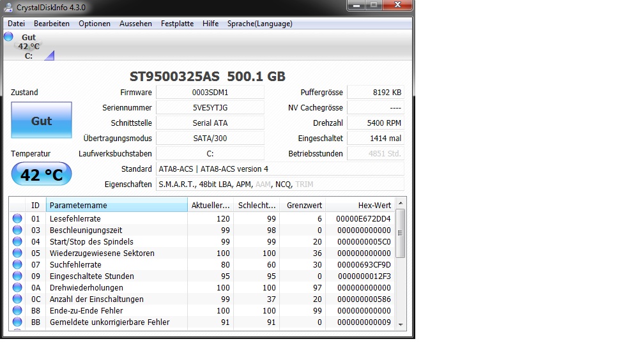
Task: Click status circle of Lesefehlerrate row
Action: tap(17, 218)
